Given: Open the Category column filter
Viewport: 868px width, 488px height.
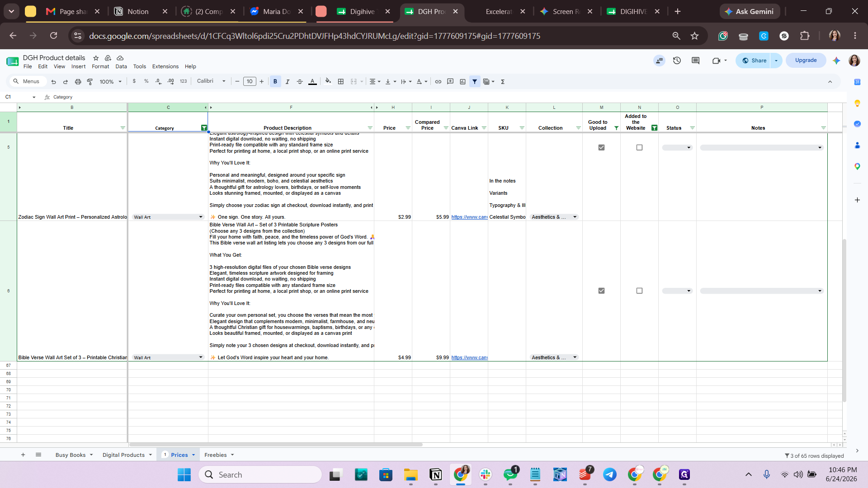Looking at the screenshot, I should [204, 128].
